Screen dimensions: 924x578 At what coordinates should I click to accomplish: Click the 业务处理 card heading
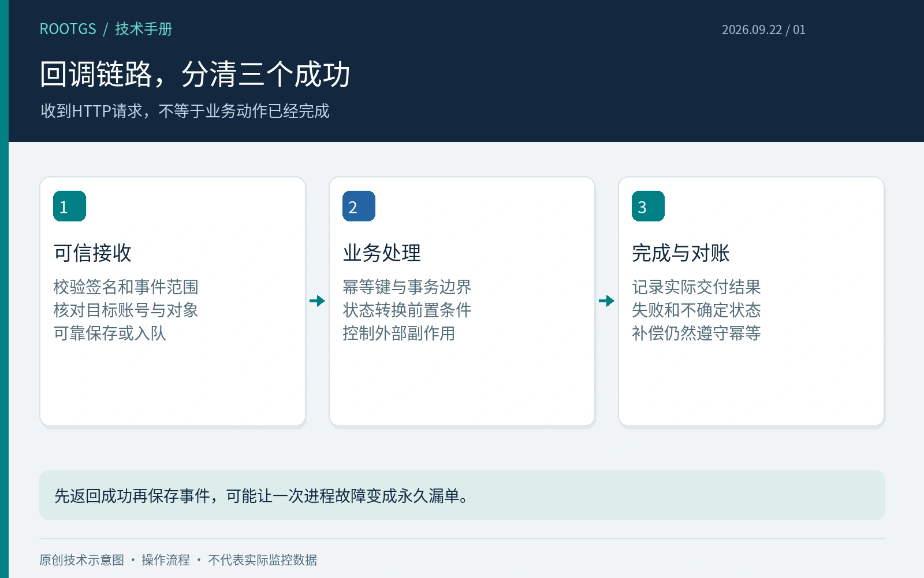[382, 253]
